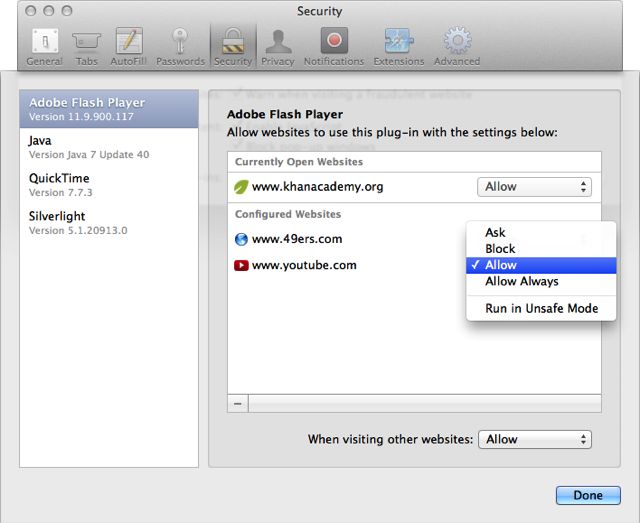Screen dimensions: 640x523
Task: Choose Allow Always from the popup menu
Action: 541,281
